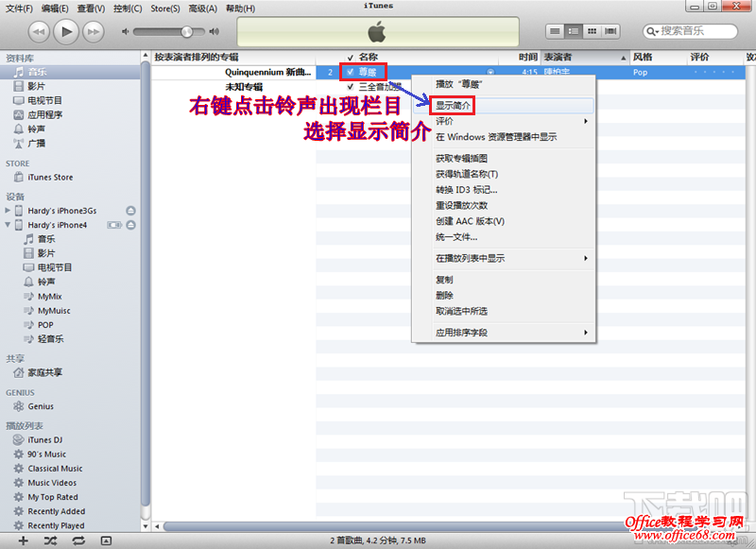Open the 高级(A) menu
This screenshot has width=756, height=549.
pos(202,9)
